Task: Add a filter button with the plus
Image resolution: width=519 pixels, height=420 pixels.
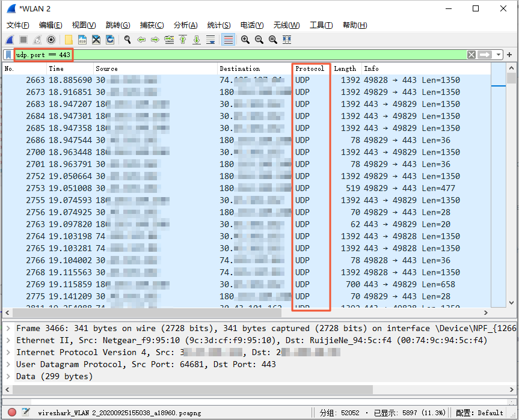Action: [509, 55]
